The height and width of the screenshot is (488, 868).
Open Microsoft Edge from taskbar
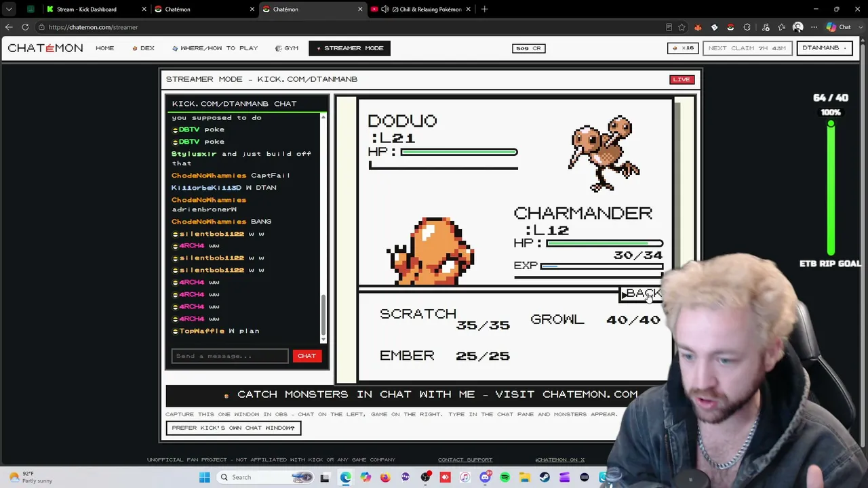tap(346, 477)
